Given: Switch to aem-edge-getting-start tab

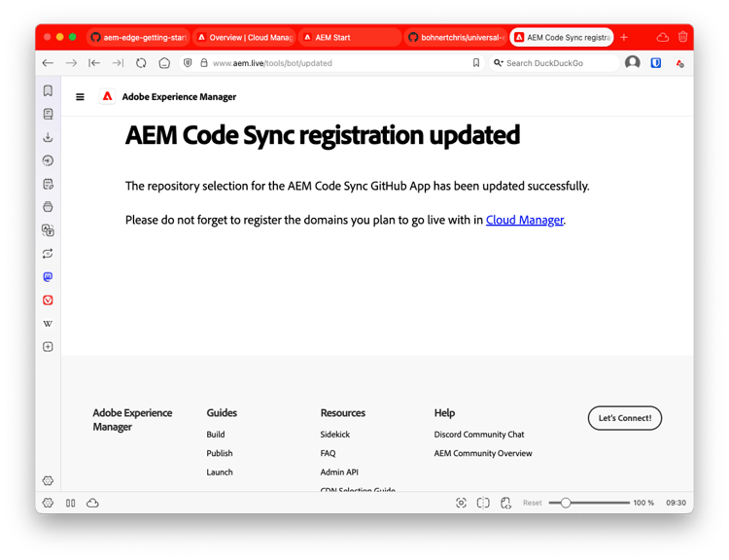Looking at the screenshot, I should pos(139,37).
